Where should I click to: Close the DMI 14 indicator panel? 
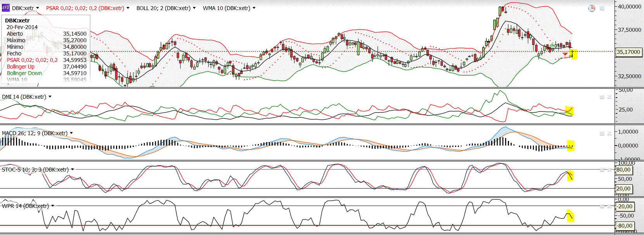coord(609,97)
